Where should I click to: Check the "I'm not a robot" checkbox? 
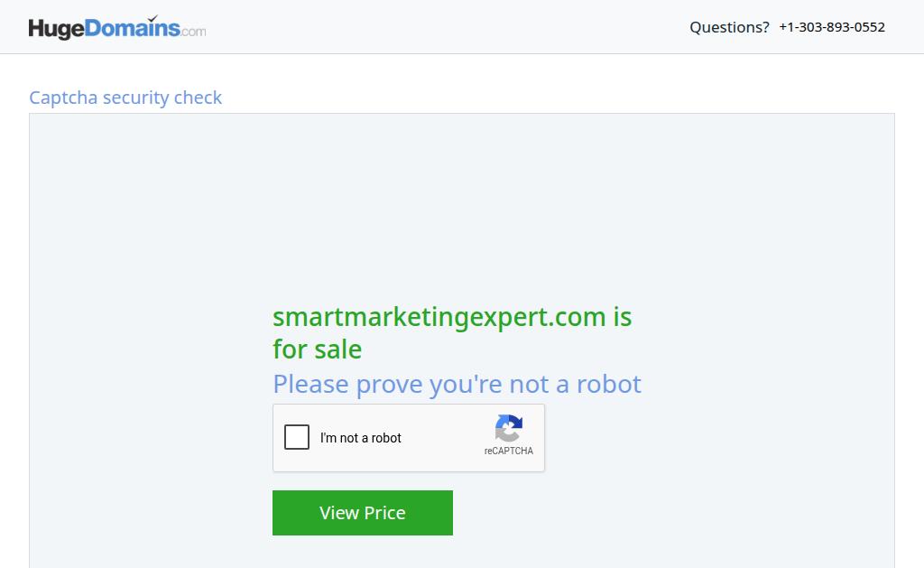coord(296,437)
